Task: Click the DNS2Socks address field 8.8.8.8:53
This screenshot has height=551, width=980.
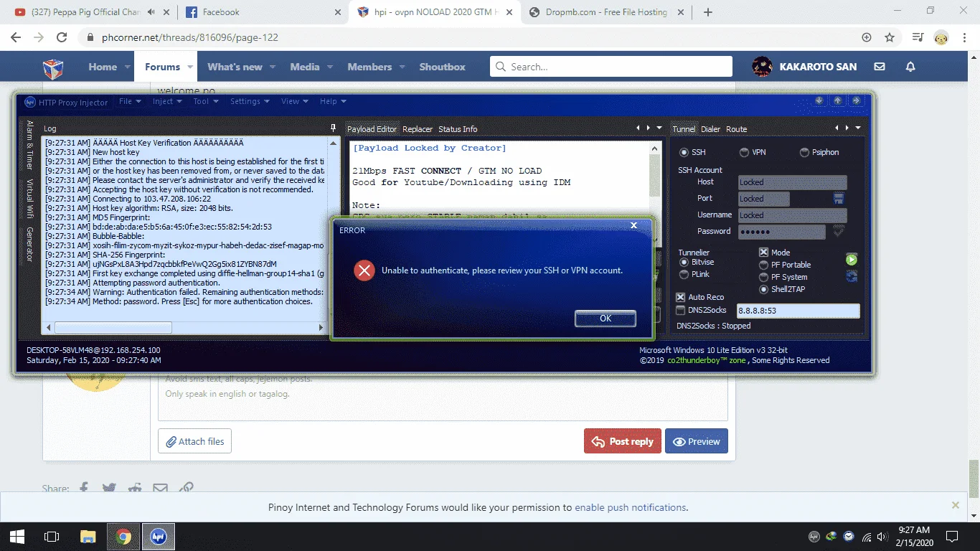Action: click(798, 311)
